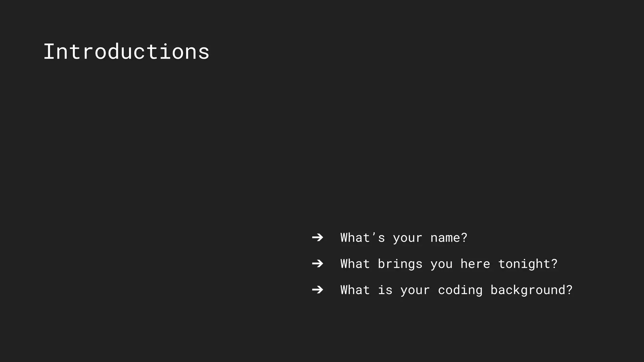Screen dimensions: 644x362
Task: Click the word "tonight?" in the second bullet
Action: pyautogui.click(x=528, y=264)
